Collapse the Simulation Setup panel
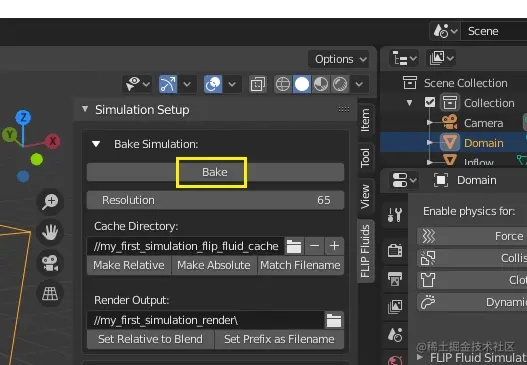 85,109
